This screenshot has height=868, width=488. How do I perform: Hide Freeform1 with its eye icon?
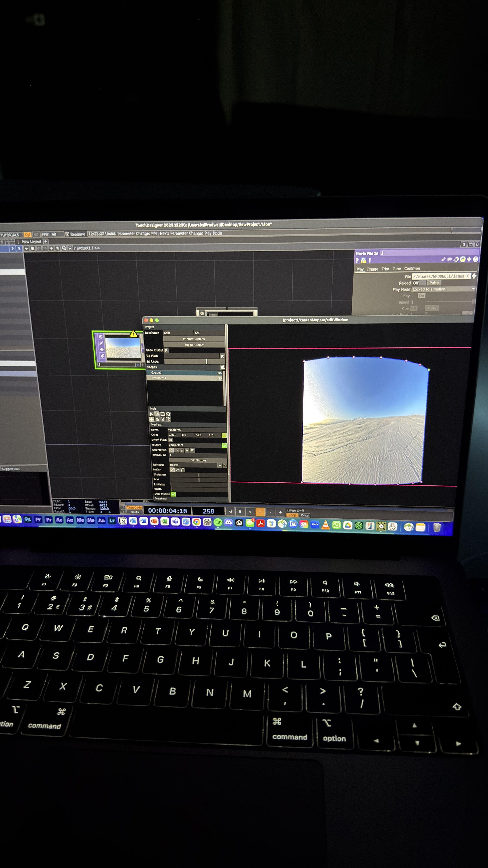click(220, 378)
